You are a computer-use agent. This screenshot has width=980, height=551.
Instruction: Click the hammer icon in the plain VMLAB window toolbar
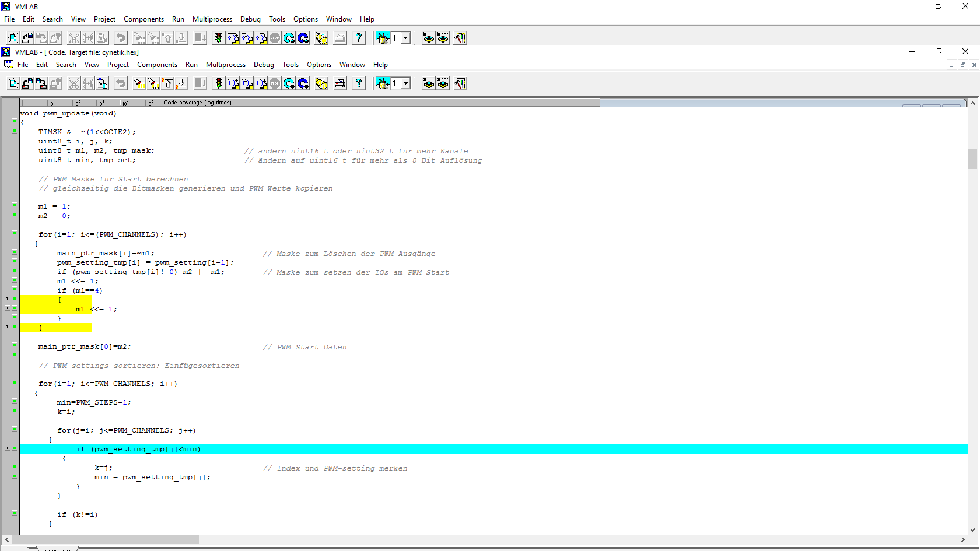pos(460,38)
